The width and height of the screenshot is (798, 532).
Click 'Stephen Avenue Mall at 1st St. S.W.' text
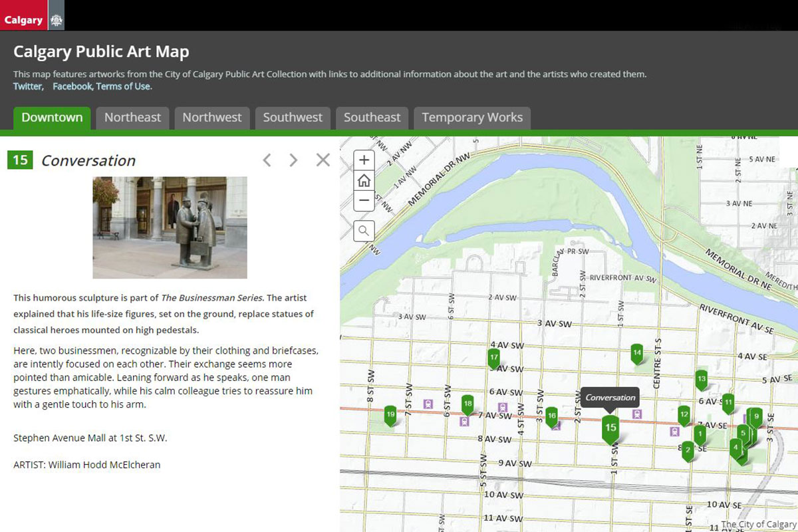click(90, 438)
